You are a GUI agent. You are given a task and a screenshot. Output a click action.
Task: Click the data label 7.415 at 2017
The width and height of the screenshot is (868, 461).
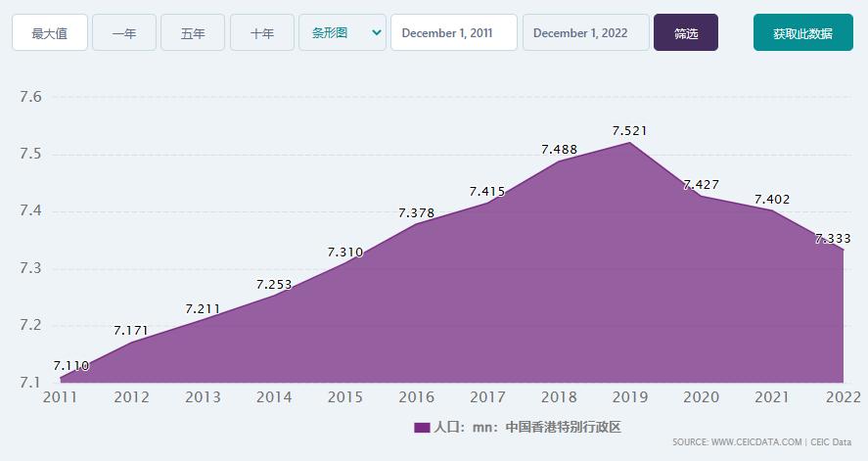coord(487,192)
